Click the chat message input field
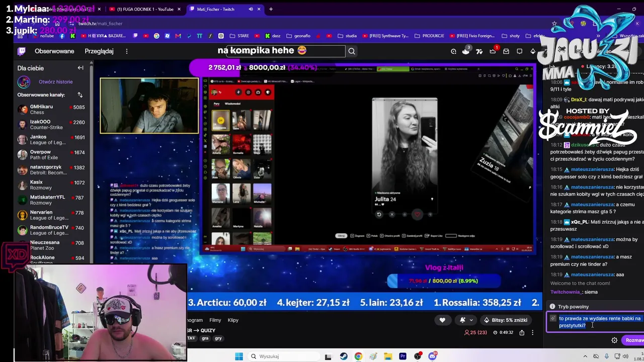This screenshot has height=362, width=644. [595, 322]
